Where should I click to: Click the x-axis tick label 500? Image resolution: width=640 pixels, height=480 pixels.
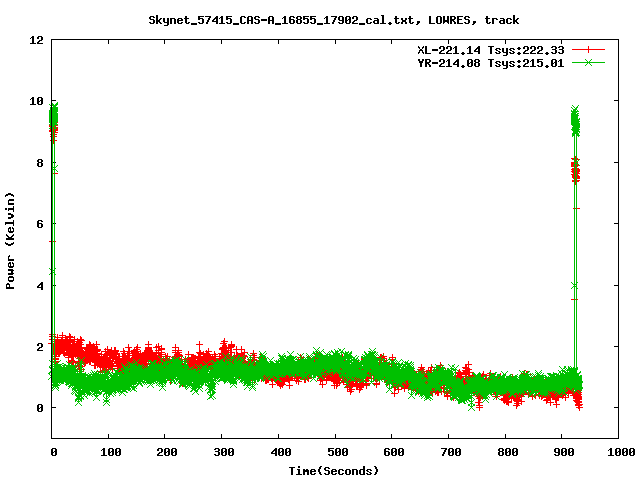click(338, 452)
